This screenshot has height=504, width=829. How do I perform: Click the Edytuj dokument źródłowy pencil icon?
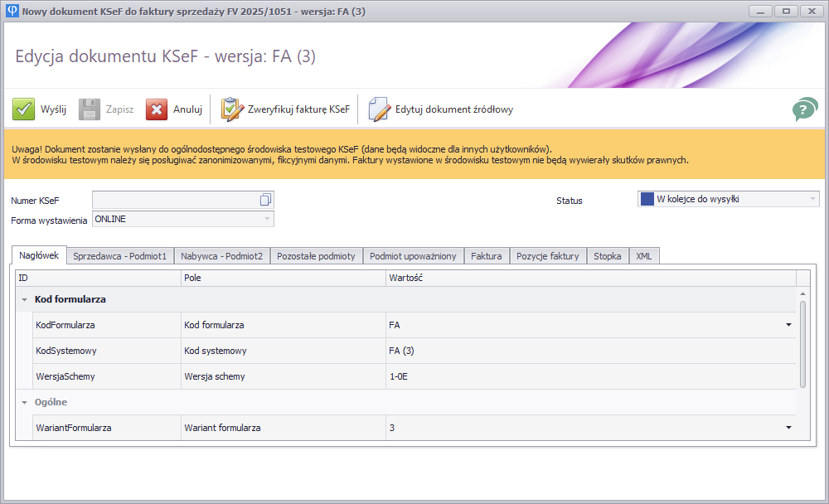379,109
